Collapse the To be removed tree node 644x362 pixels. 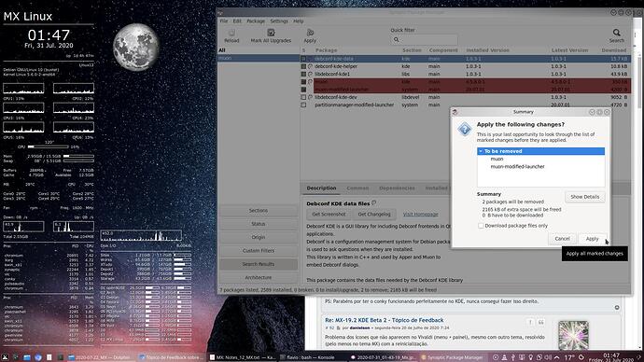click(481, 151)
